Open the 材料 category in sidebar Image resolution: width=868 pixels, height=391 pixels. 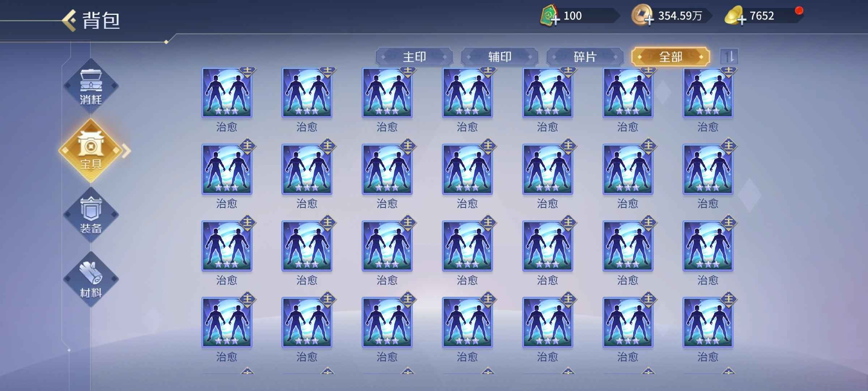click(91, 279)
